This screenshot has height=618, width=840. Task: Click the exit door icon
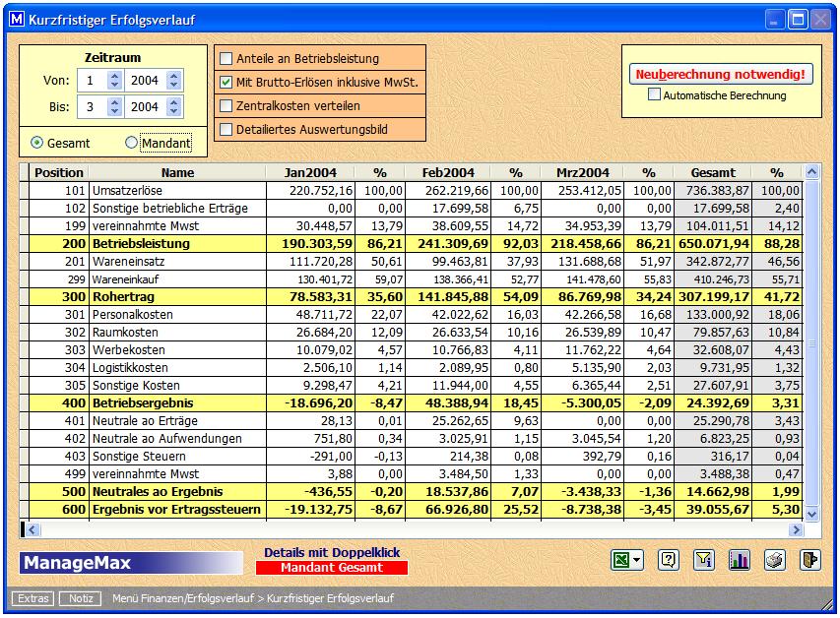click(809, 560)
